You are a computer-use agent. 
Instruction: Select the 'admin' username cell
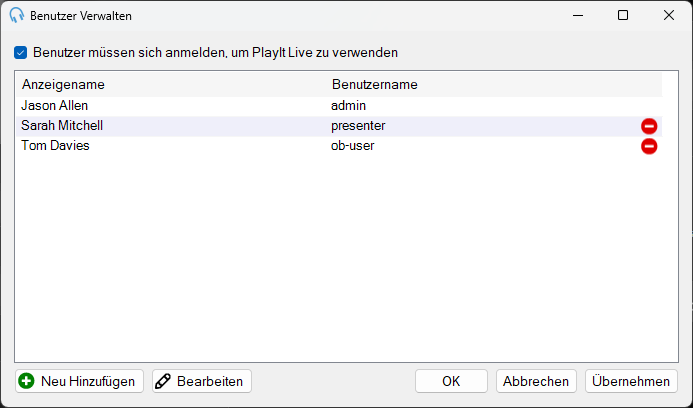pyautogui.click(x=348, y=106)
